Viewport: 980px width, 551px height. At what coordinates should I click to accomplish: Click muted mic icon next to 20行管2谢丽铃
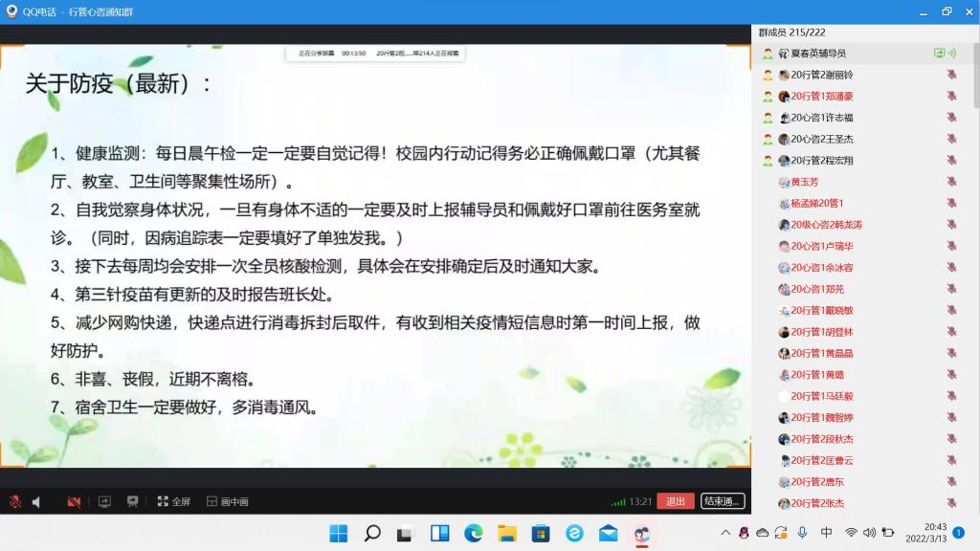(951, 75)
